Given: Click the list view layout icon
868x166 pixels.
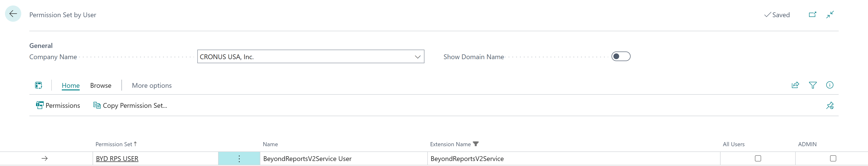Looking at the screenshot, I should (39, 86).
